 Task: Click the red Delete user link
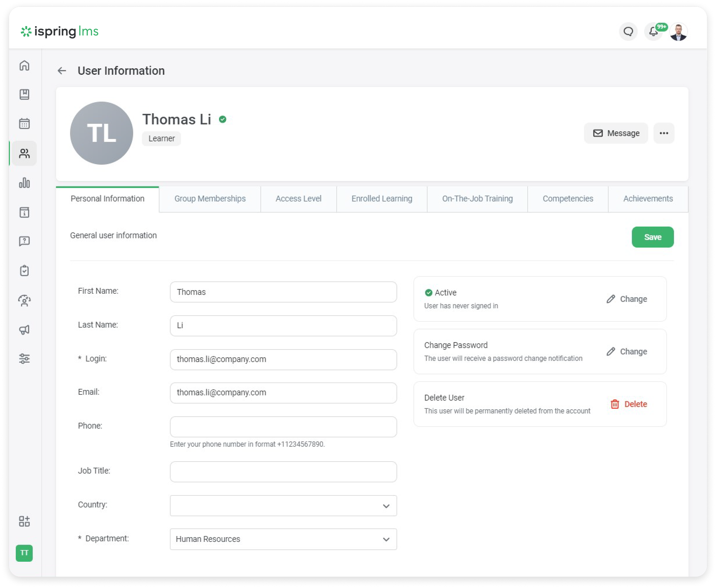click(x=629, y=404)
